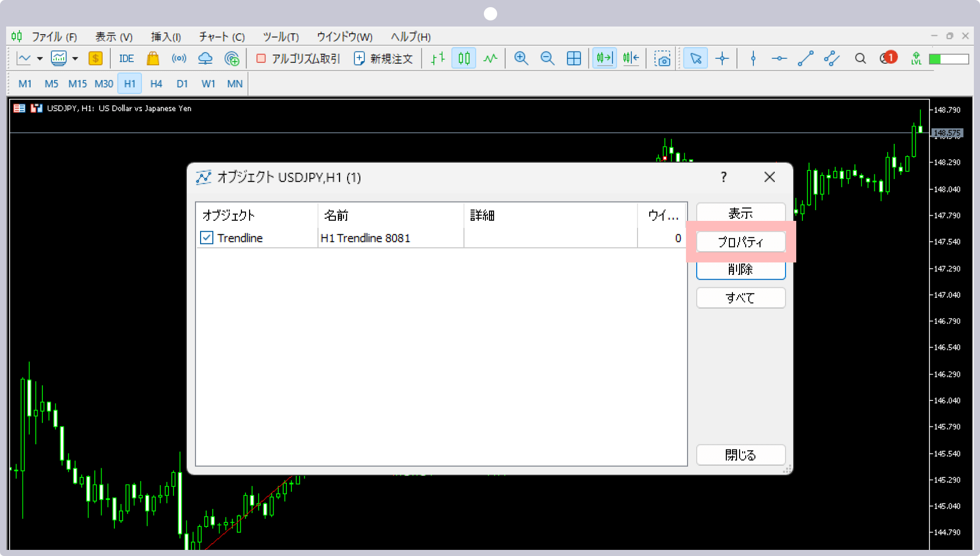Select the MN timeframe
This screenshot has width=980, height=556.
pyautogui.click(x=235, y=84)
